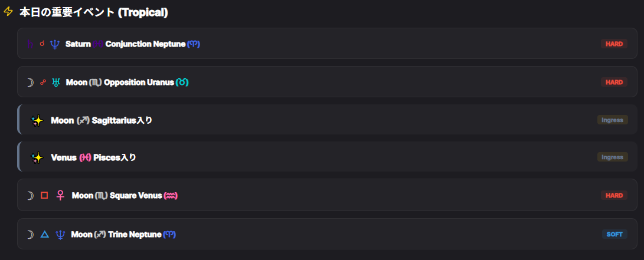Click the sparkle icon beside Venus Pisces ingress
644x260 pixels.
coord(37,157)
